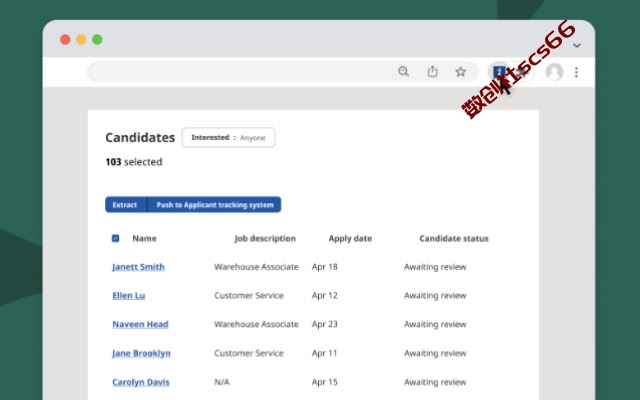
Task: Click Awaiting review in Janett Smith's row
Action: coord(435,267)
